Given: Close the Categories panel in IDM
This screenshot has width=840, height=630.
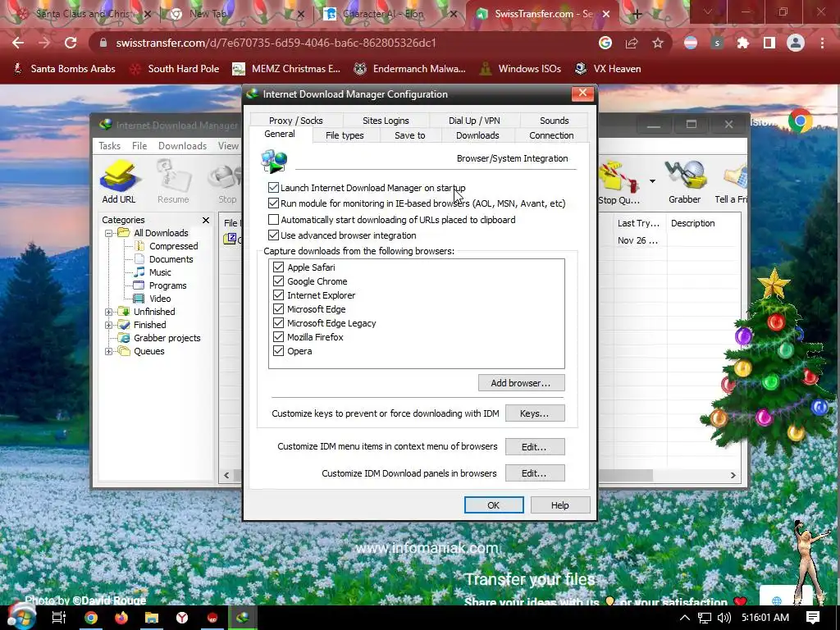Looking at the screenshot, I should 206,220.
